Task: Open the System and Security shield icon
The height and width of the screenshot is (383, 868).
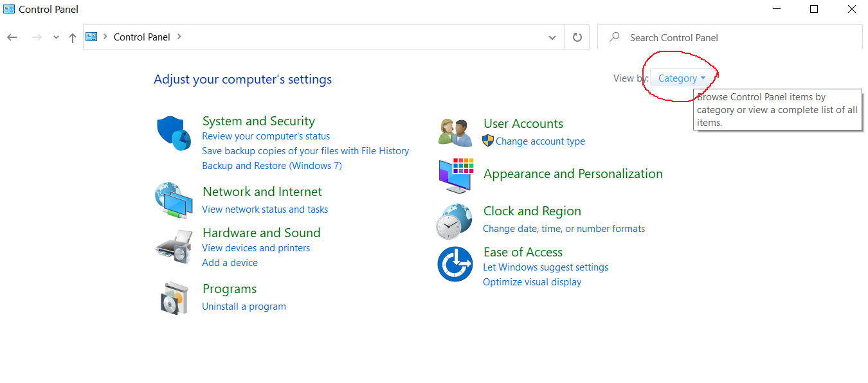Action: [174, 133]
